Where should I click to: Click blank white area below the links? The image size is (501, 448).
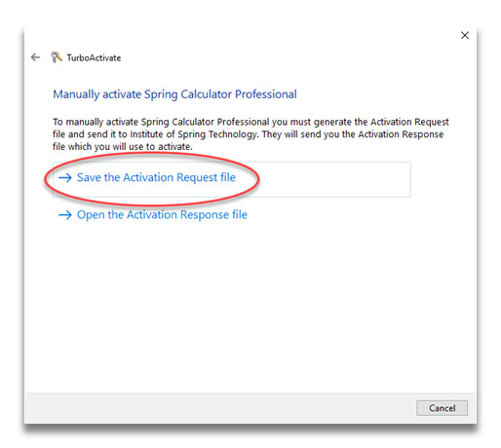(x=250, y=305)
